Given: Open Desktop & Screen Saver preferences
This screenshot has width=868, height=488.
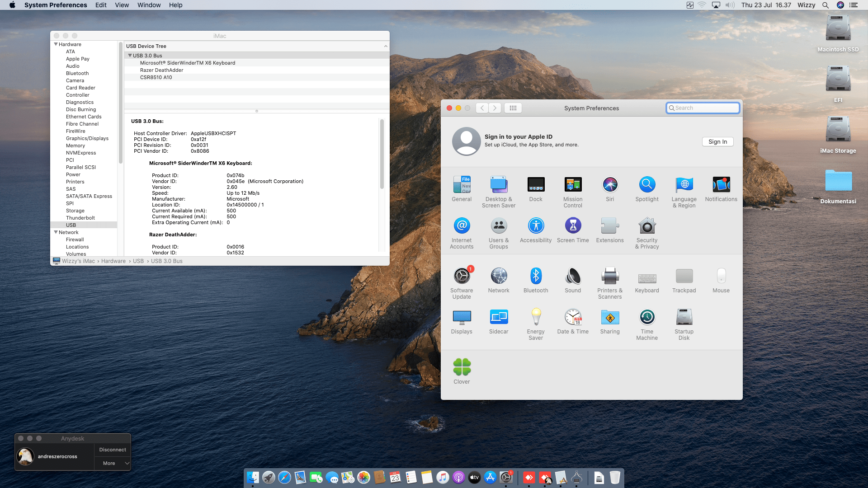Looking at the screenshot, I should pos(499,192).
